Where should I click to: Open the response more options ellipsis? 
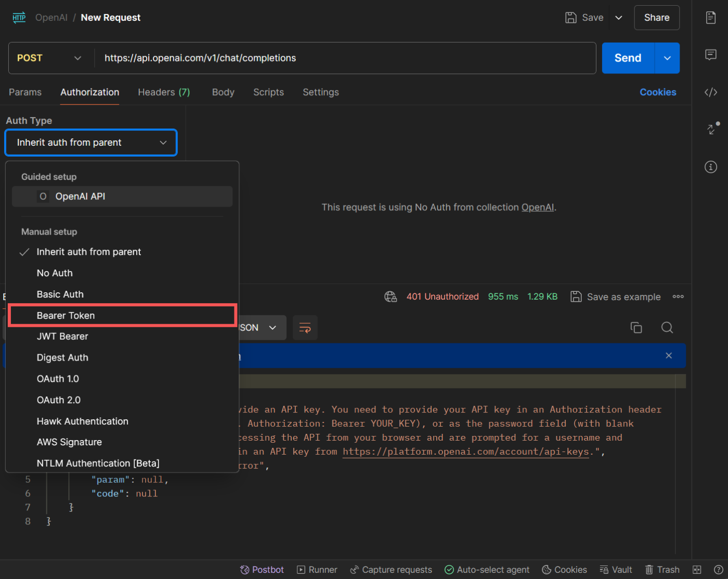point(678,297)
